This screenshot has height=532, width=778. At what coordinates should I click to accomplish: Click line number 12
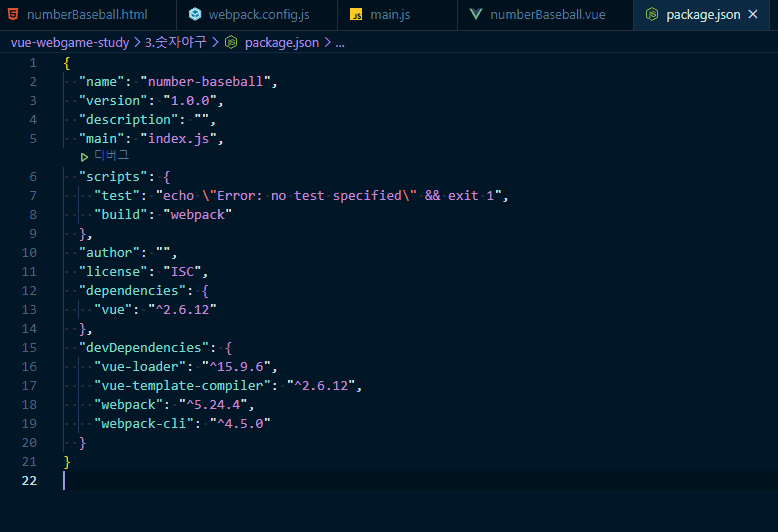point(29,291)
